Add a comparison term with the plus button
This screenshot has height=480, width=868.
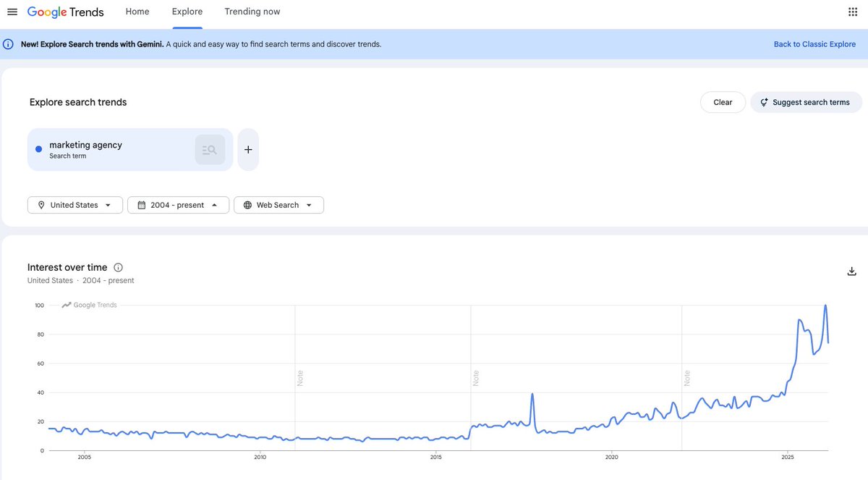click(x=248, y=150)
